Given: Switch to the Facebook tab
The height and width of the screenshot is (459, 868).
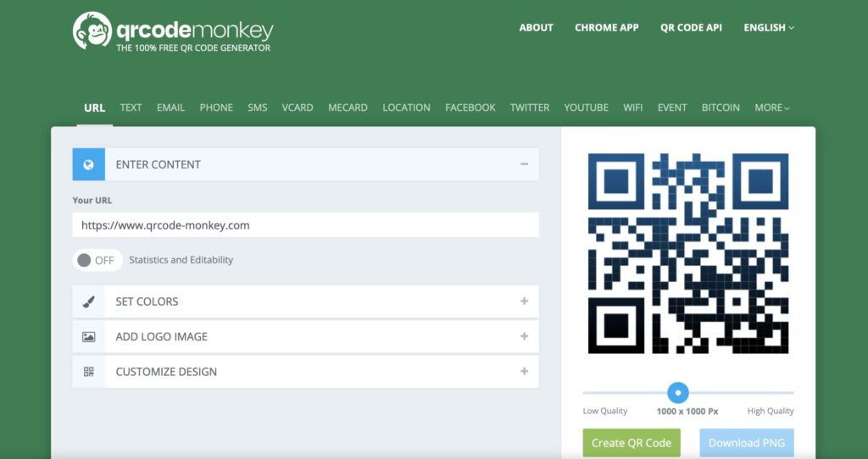Looking at the screenshot, I should point(470,108).
